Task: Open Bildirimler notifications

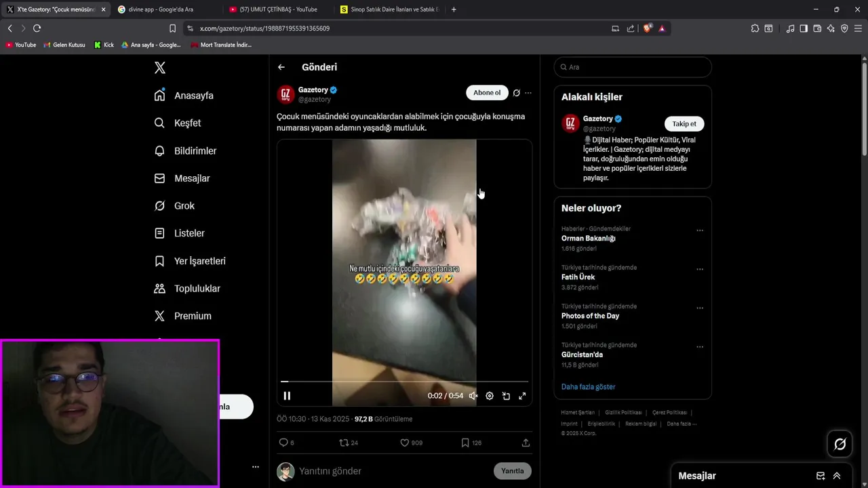Action: [x=185, y=150]
